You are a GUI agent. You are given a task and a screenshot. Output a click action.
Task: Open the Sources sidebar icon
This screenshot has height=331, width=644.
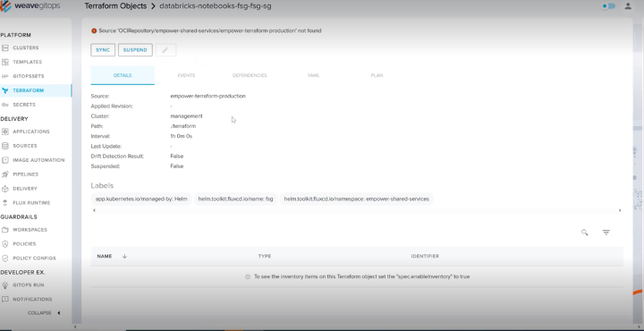tap(5, 146)
